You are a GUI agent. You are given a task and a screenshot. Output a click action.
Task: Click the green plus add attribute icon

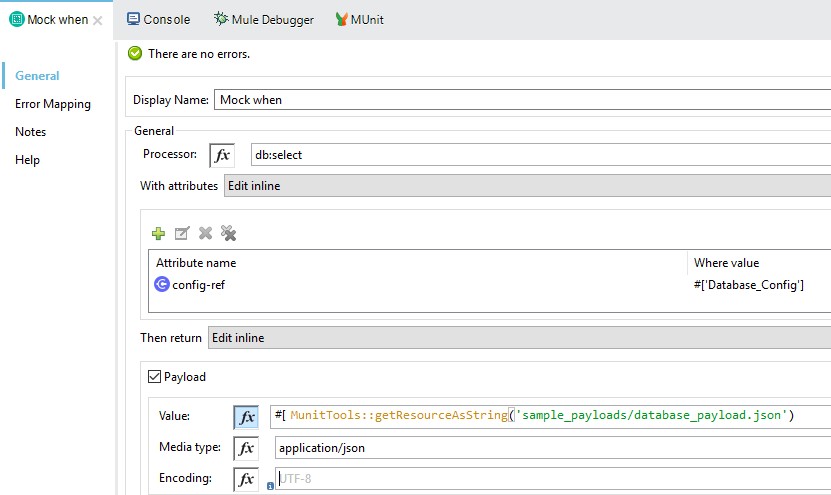pos(158,233)
